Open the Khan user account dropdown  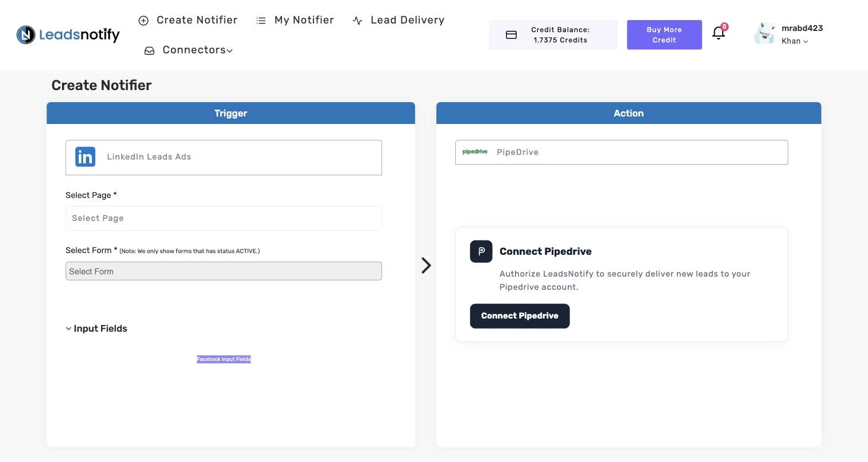pos(795,41)
